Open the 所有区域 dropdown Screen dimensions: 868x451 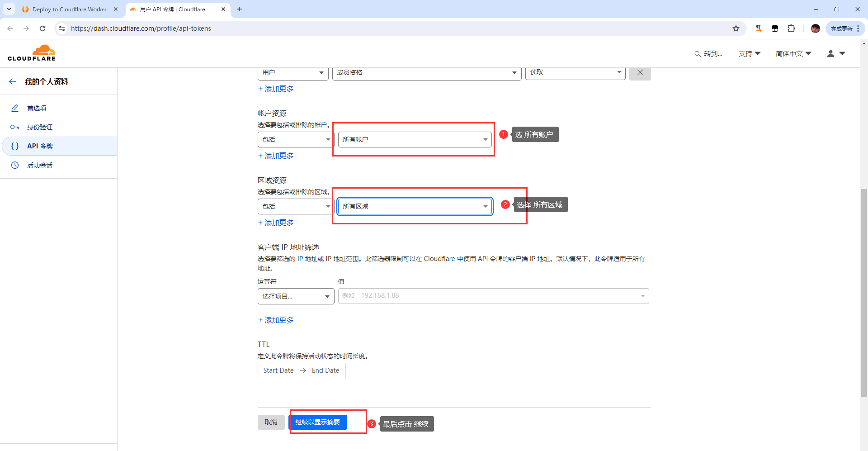tap(415, 206)
